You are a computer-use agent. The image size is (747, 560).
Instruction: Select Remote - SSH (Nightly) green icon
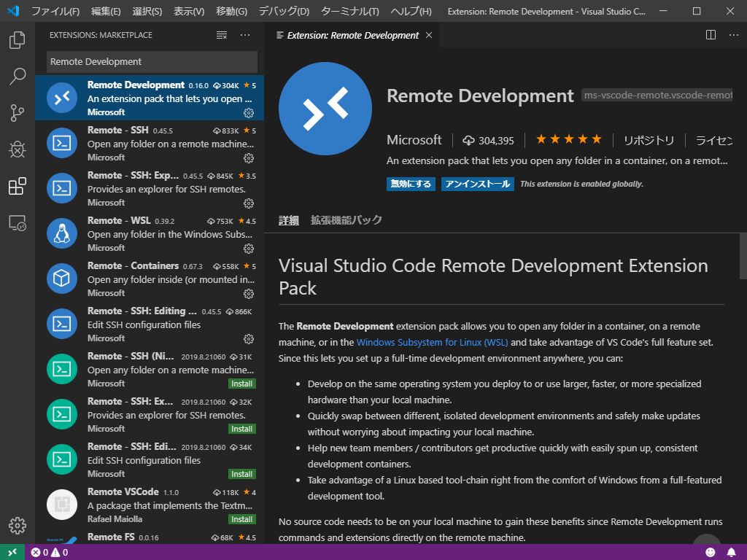62,369
